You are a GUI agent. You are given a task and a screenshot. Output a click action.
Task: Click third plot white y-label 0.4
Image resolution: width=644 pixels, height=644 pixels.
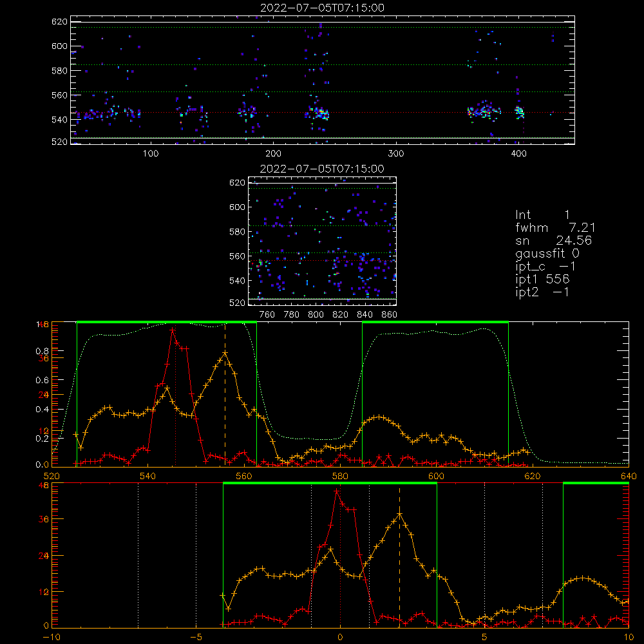pos(42,409)
